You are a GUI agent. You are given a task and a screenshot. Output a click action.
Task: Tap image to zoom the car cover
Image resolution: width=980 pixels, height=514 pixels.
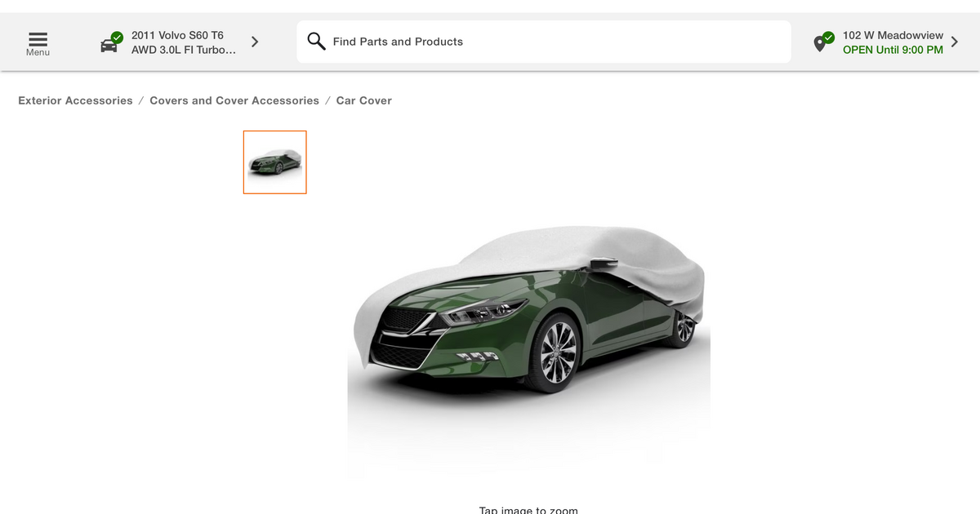coord(528,510)
